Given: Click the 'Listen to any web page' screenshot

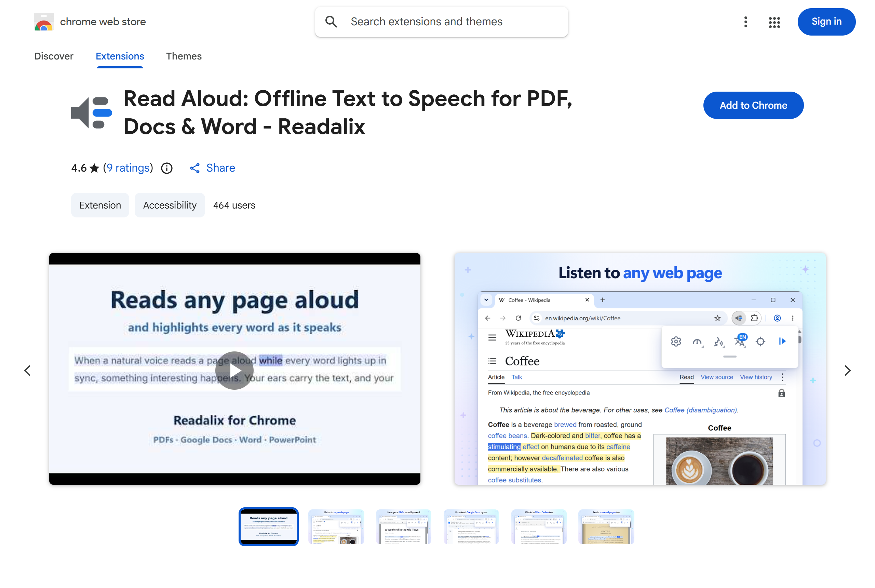Looking at the screenshot, I should [x=640, y=369].
